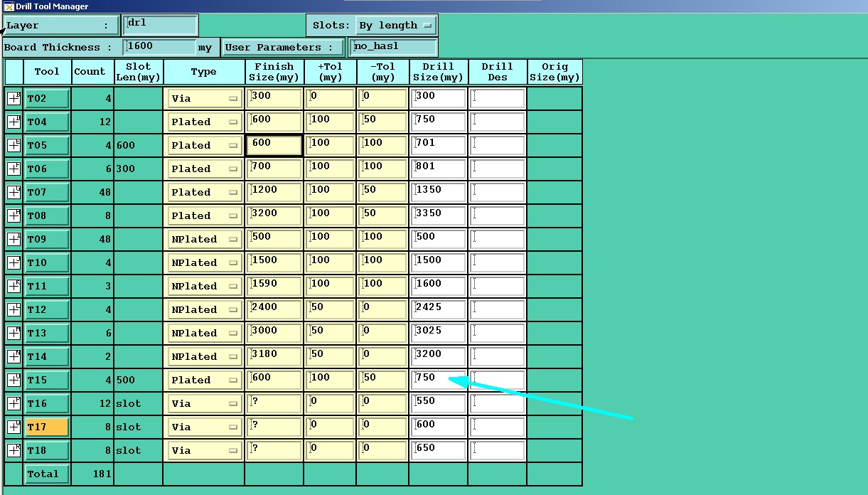
Task: Click the plus icon beside T11
Action: 14,286
